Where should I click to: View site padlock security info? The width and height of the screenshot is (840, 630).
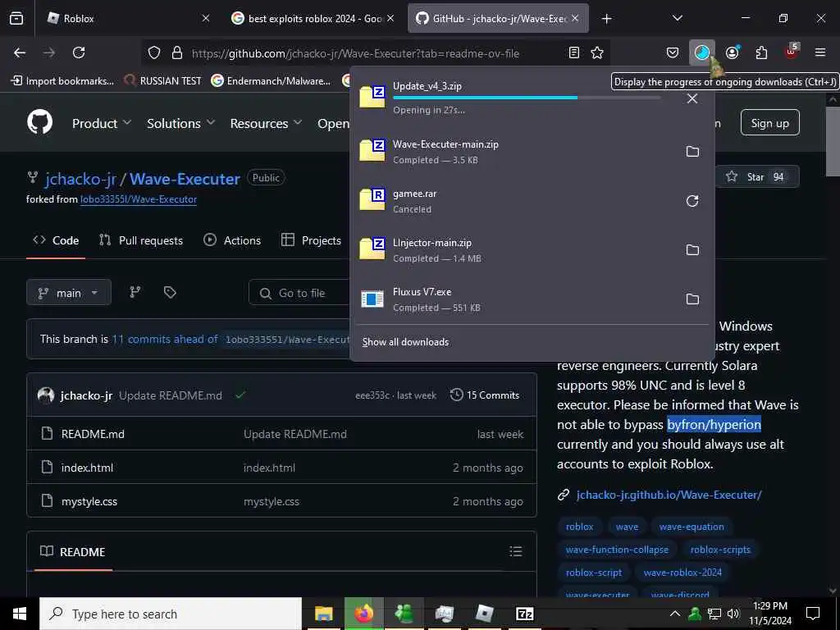[x=177, y=52]
